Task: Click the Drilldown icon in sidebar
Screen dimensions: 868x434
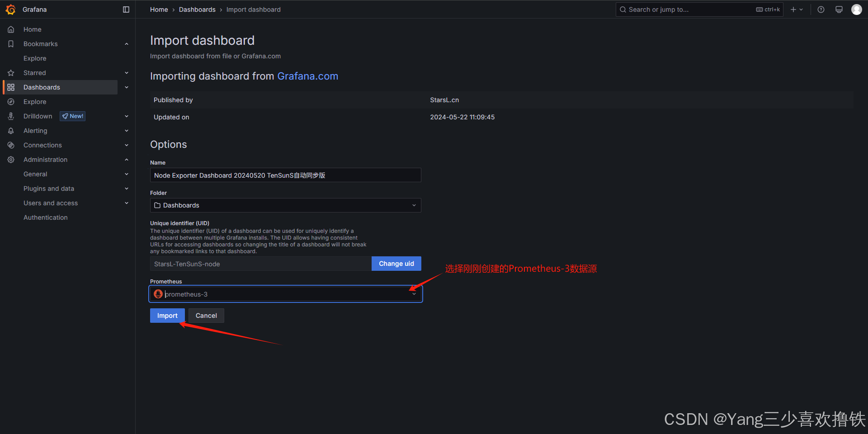Action: pos(11,116)
